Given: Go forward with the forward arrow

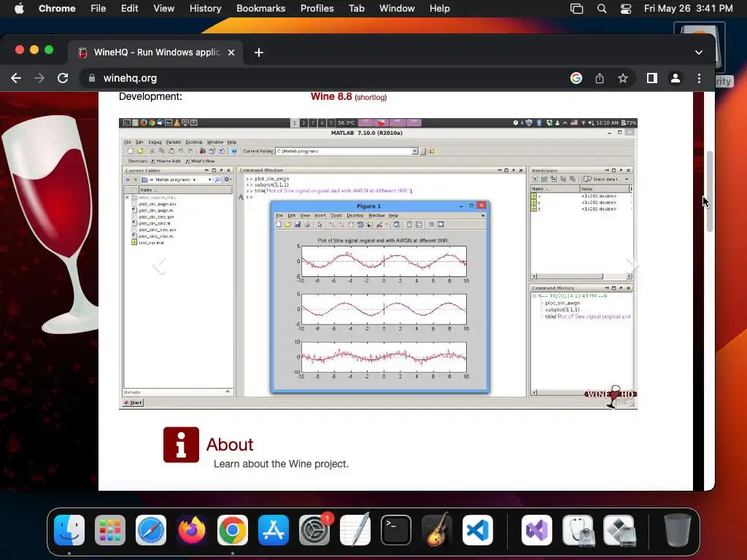Looking at the screenshot, I should [39, 78].
